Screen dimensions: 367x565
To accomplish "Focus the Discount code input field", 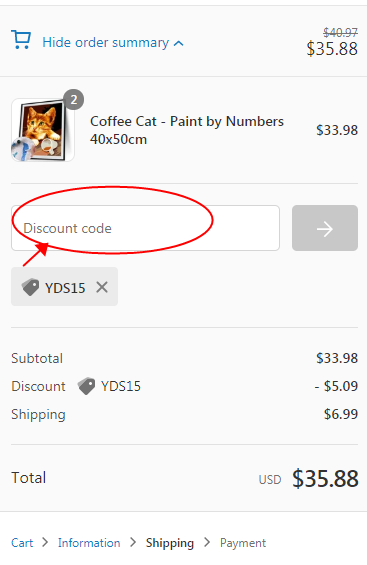I will pos(146,228).
